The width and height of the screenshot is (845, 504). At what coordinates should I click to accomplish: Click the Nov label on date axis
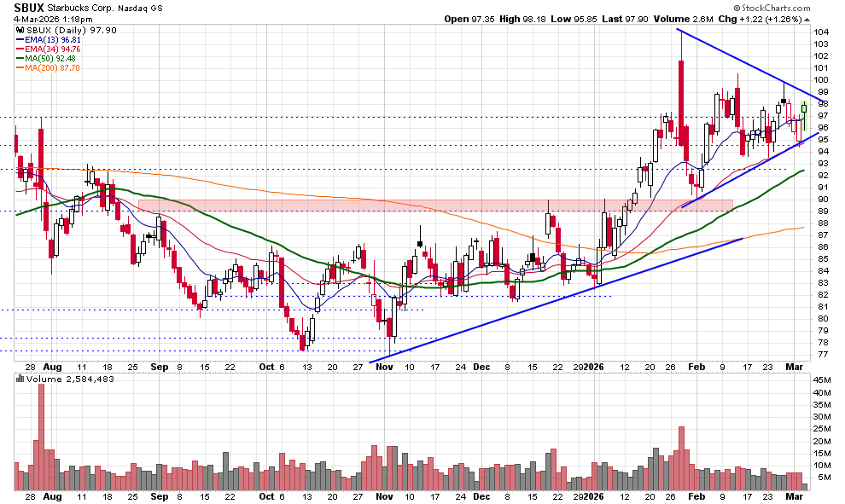(384, 366)
